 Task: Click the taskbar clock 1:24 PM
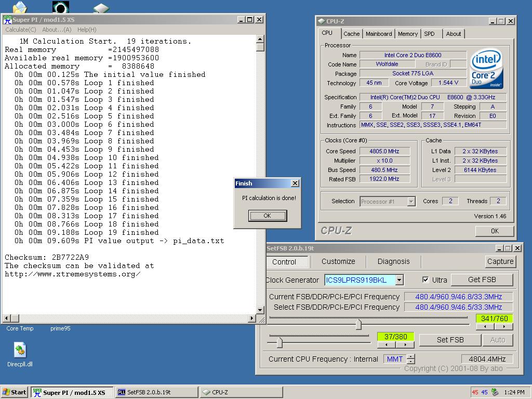[x=514, y=392]
